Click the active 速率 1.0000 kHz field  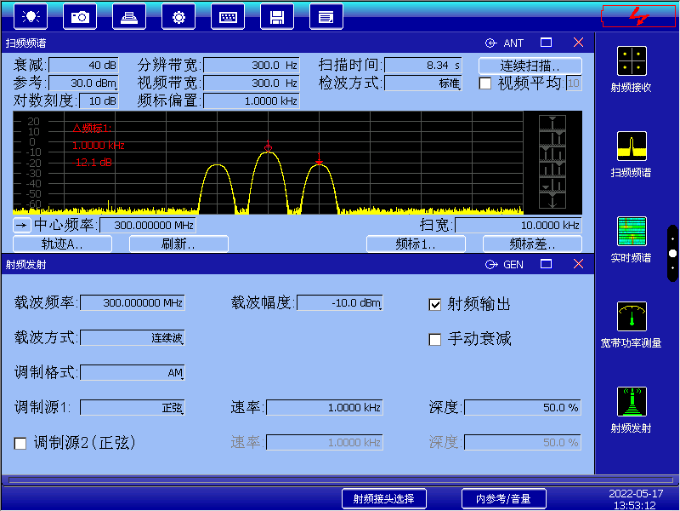pos(324,408)
